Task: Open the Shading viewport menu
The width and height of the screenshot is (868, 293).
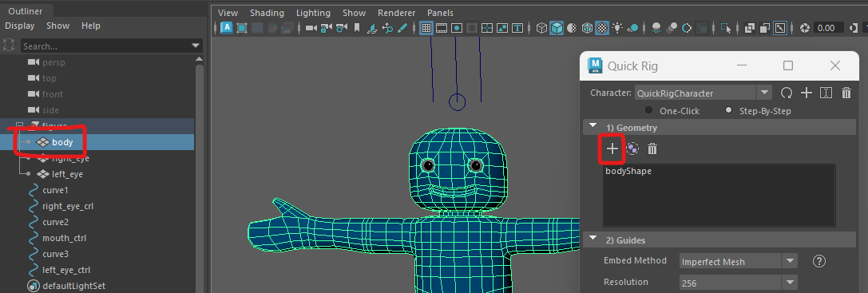Action: (267, 13)
